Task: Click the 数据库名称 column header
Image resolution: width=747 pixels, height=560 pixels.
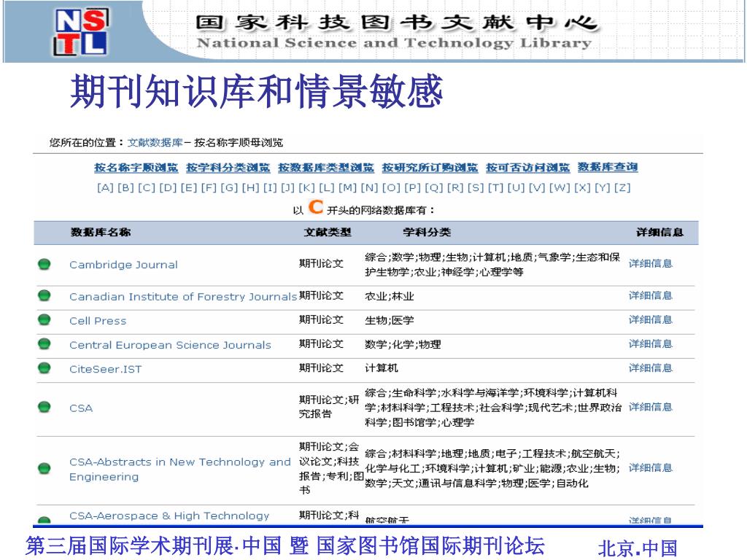Action: (101, 232)
